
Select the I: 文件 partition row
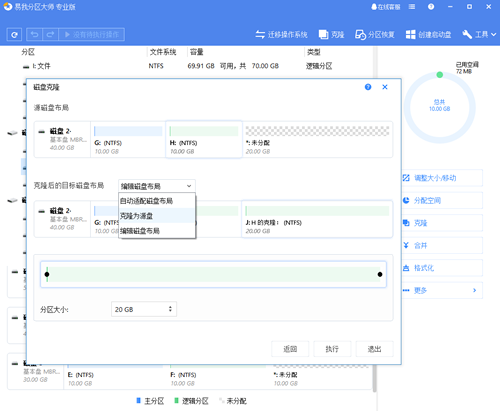[197, 66]
